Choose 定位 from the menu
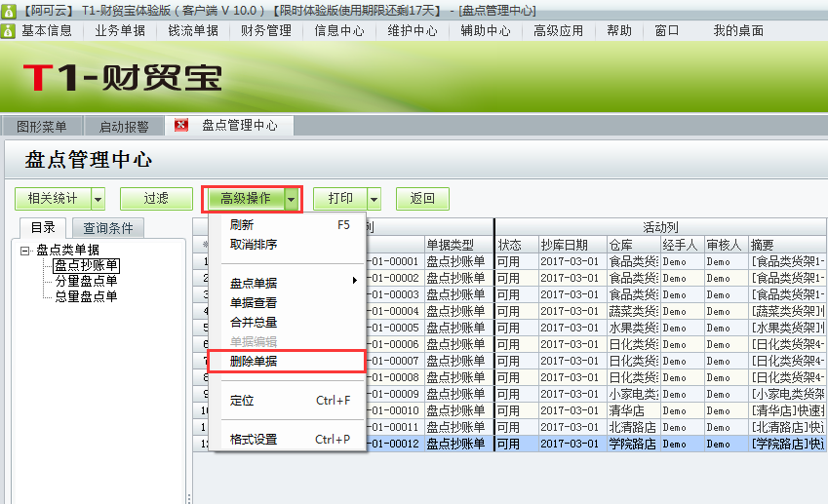Image resolution: width=828 pixels, height=504 pixels. click(x=288, y=400)
